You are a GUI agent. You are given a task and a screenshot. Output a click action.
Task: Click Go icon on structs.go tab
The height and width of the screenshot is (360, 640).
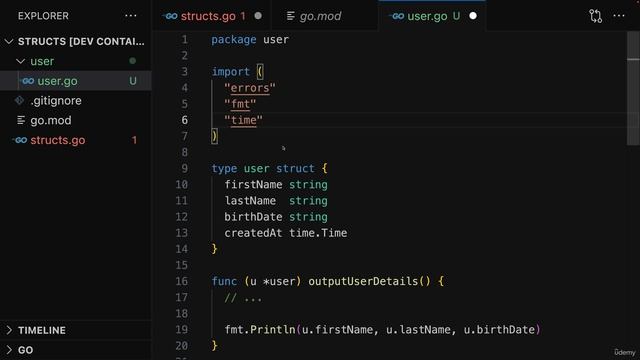tap(170, 16)
